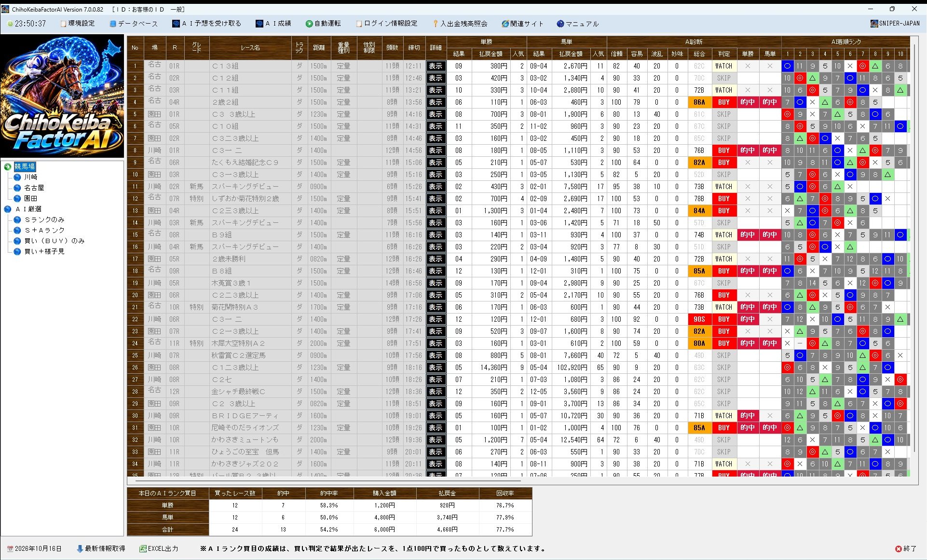Select 買い（ＢＵＹ）のみ filter
The image size is (927, 560).
(x=55, y=241)
